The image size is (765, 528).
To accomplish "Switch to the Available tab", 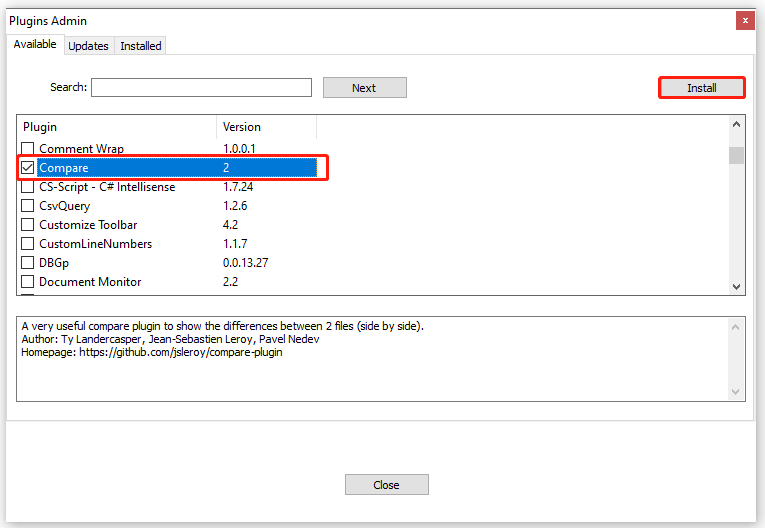I will click(35, 44).
